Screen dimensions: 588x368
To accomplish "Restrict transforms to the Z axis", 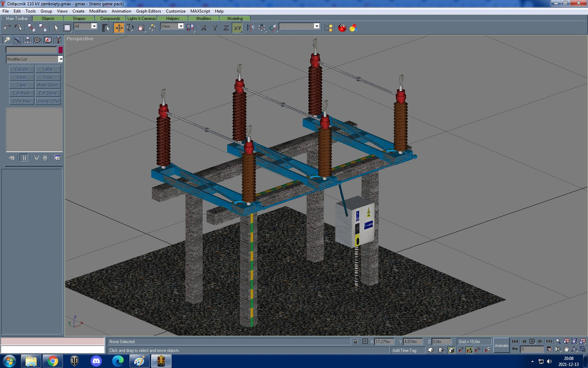I will [x=226, y=28].
